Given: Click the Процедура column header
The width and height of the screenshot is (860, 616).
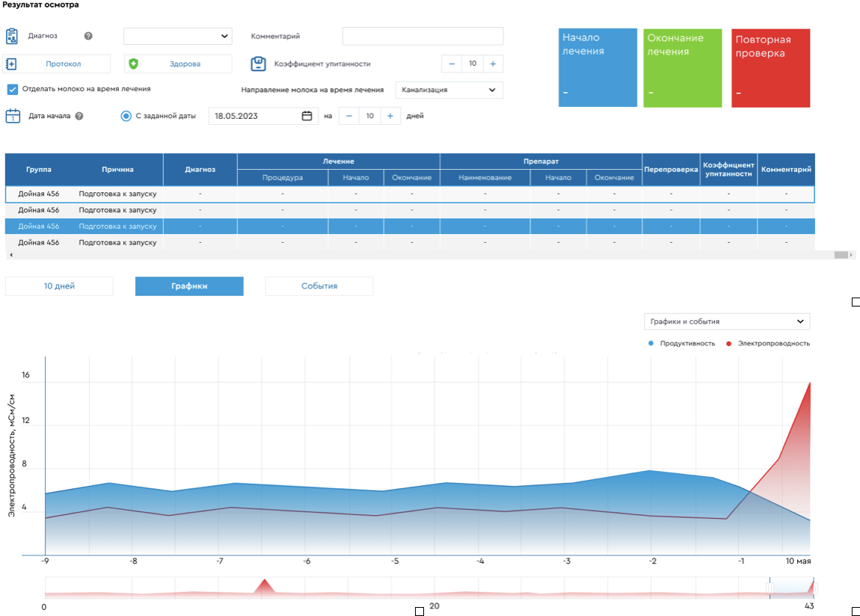Looking at the screenshot, I should (x=283, y=178).
